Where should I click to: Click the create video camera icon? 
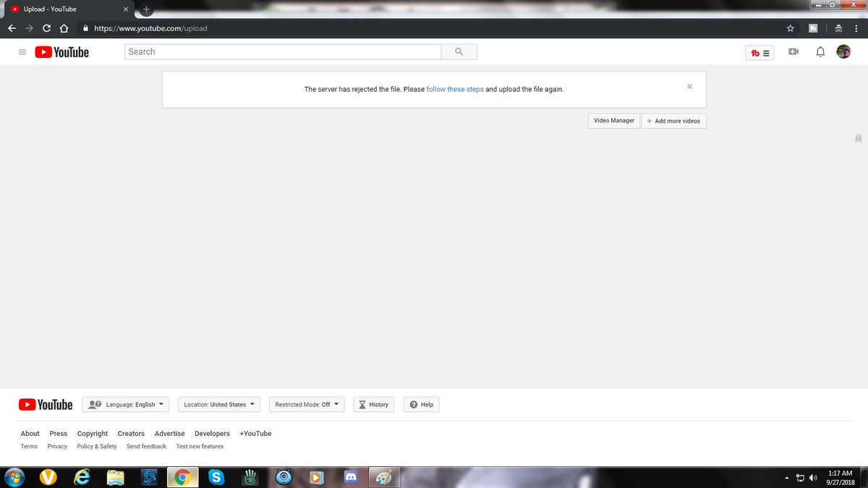coord(793,52)
